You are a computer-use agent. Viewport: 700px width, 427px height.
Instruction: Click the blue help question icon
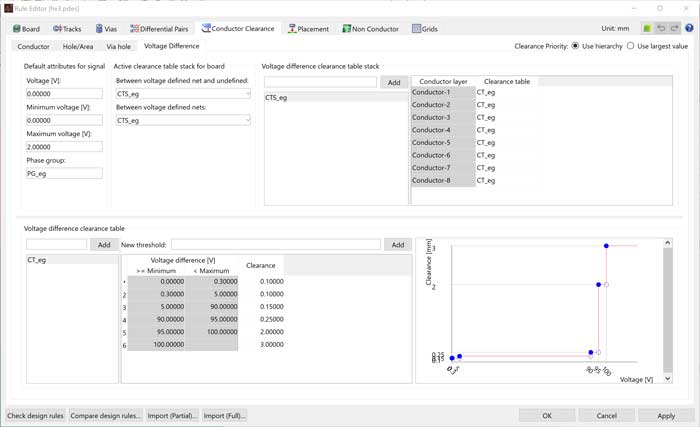689,29
